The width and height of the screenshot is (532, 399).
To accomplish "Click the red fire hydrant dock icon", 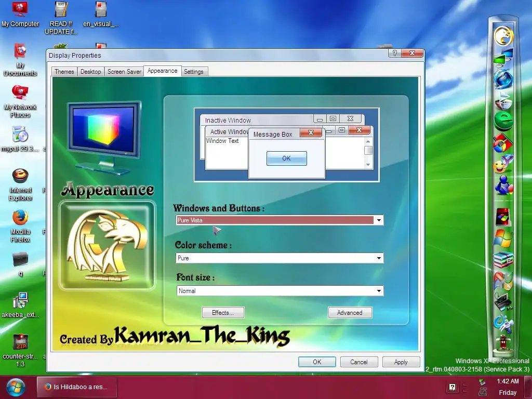I will [503, 344].
